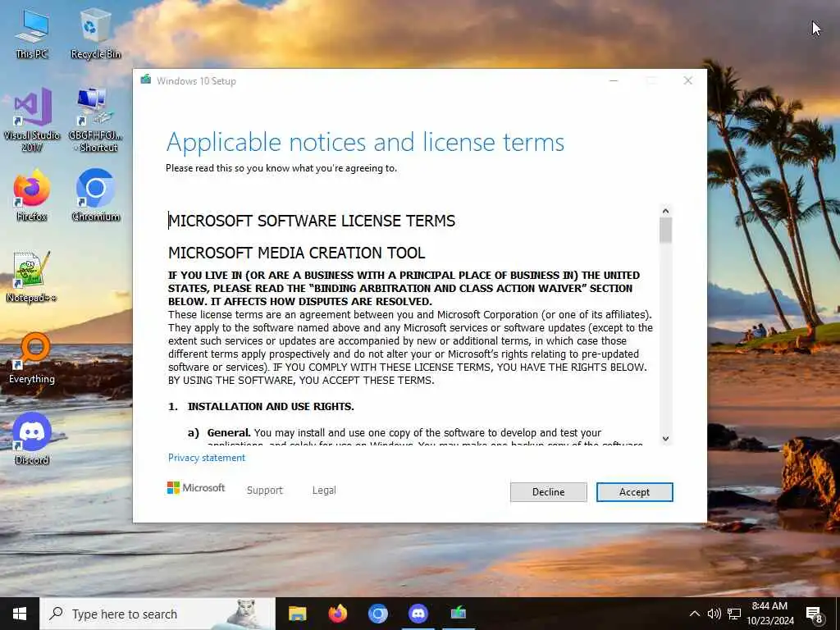
Task: Open the Windows Start menu
Action: (20, 614)
